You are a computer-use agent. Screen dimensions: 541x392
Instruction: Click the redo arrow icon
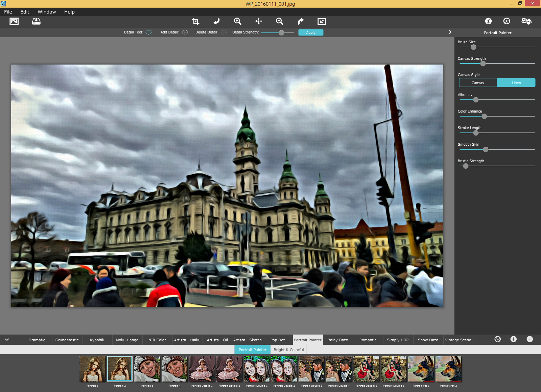(x=301, y=21)
